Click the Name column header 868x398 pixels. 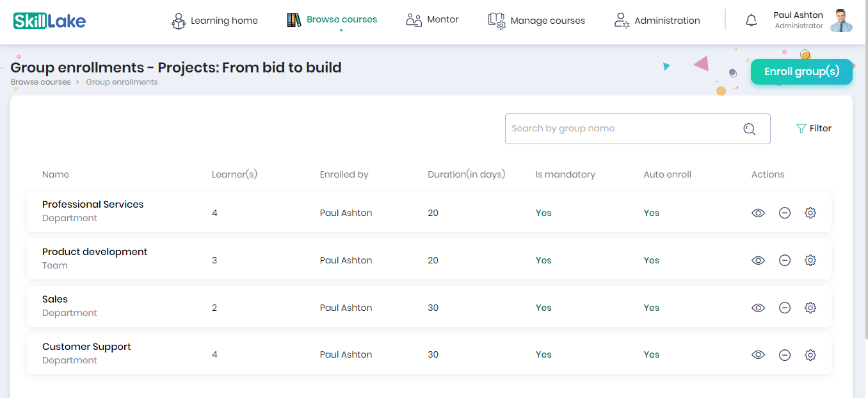tap(56, 174)
